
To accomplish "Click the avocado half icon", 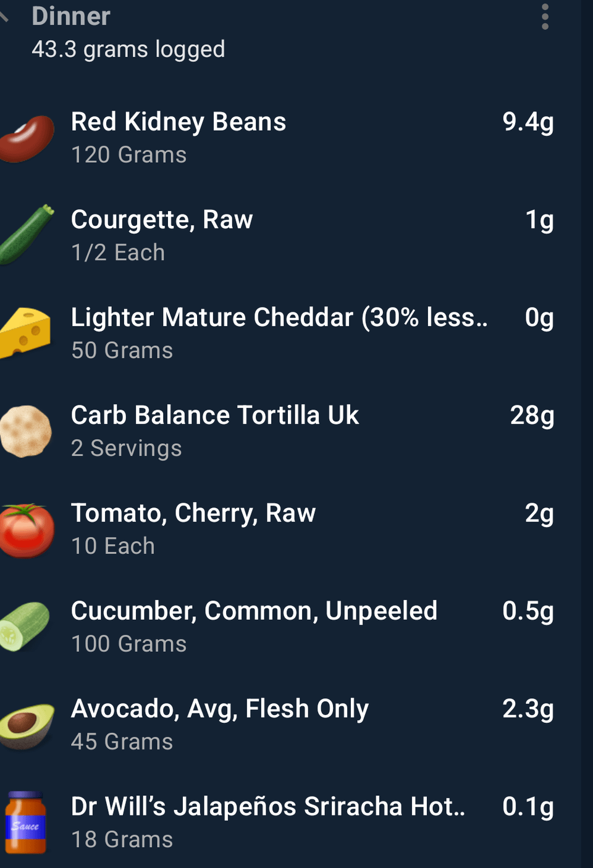I will 27,725.
